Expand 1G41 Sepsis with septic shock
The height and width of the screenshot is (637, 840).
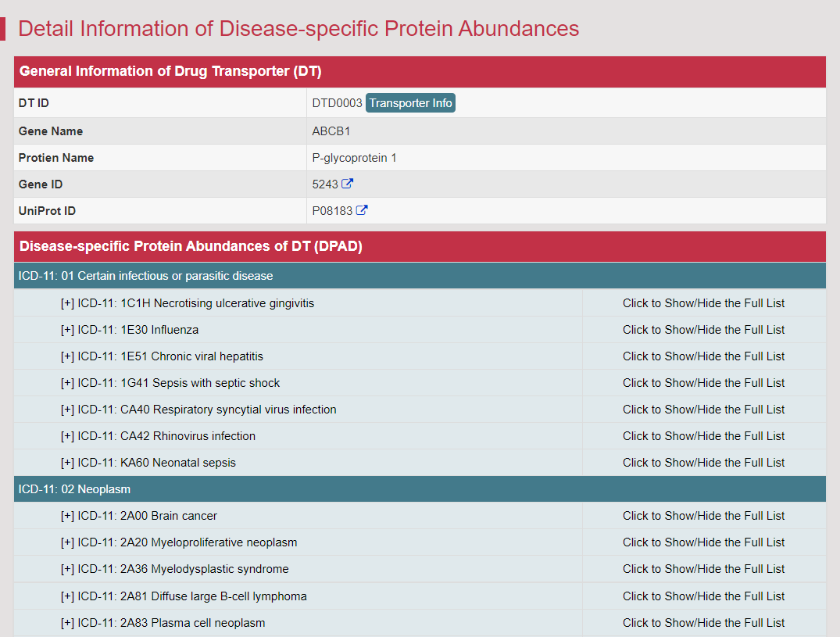pyautogui.click(x=170, y=383)
